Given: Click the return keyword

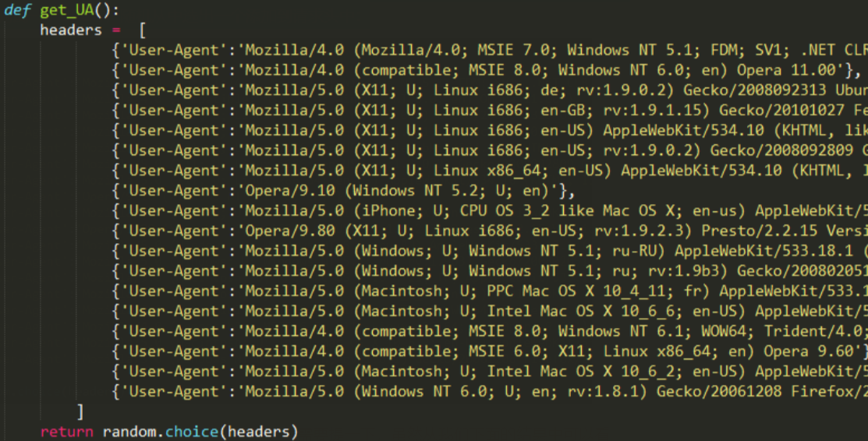Looking at the screenshot, I should (x=66, y=432).
